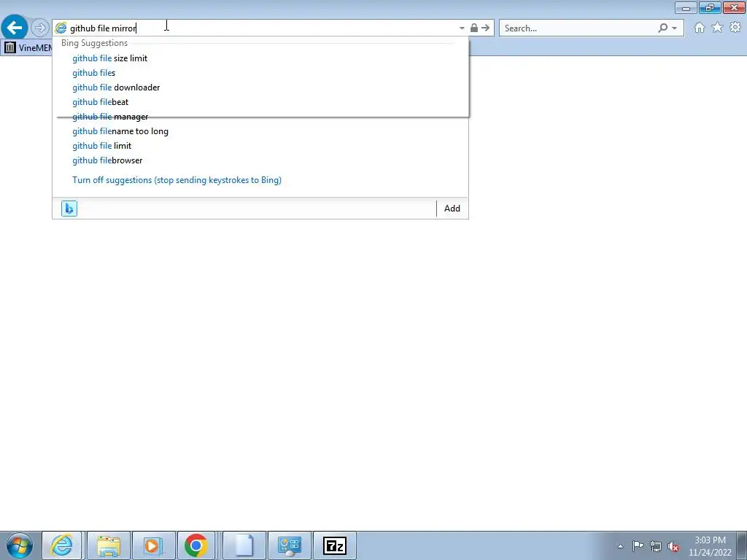Select suggestion 'github filename too long'

coord(260,131)
